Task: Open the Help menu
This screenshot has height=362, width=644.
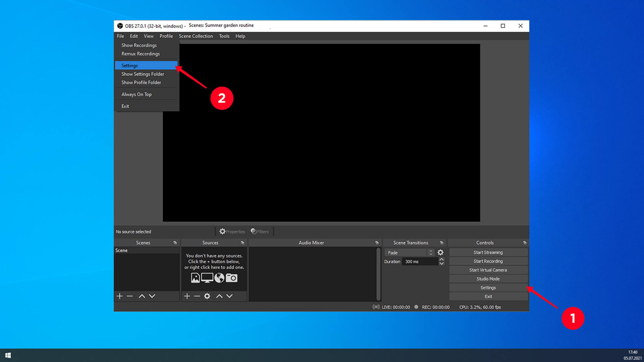Action: point(240,36)
